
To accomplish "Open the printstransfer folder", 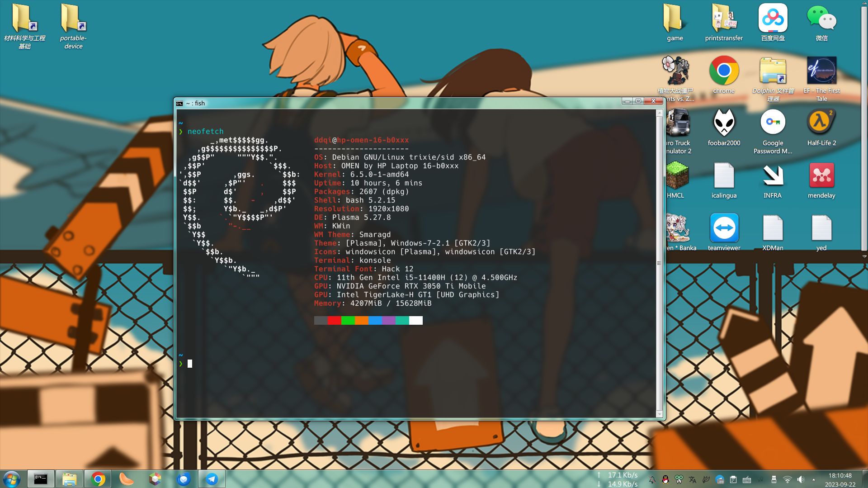I will click(724, 23).
